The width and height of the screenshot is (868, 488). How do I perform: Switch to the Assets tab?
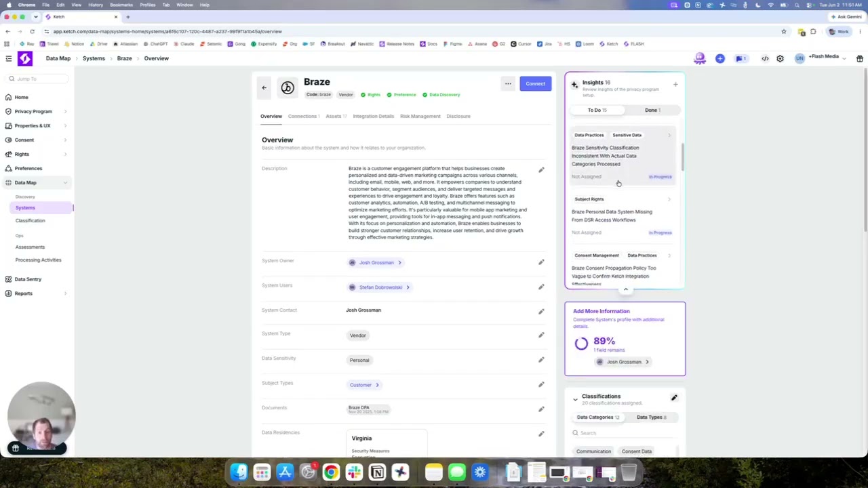point(336,116)
